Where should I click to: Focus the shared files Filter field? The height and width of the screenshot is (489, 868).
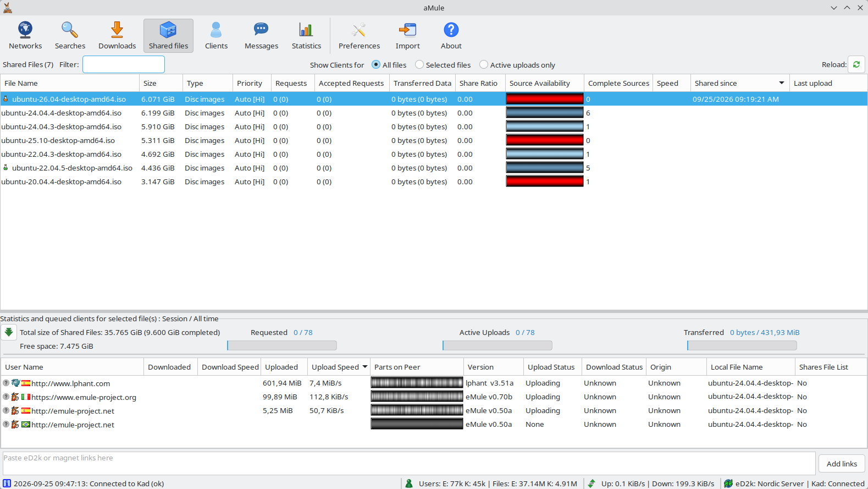(124, 64)
